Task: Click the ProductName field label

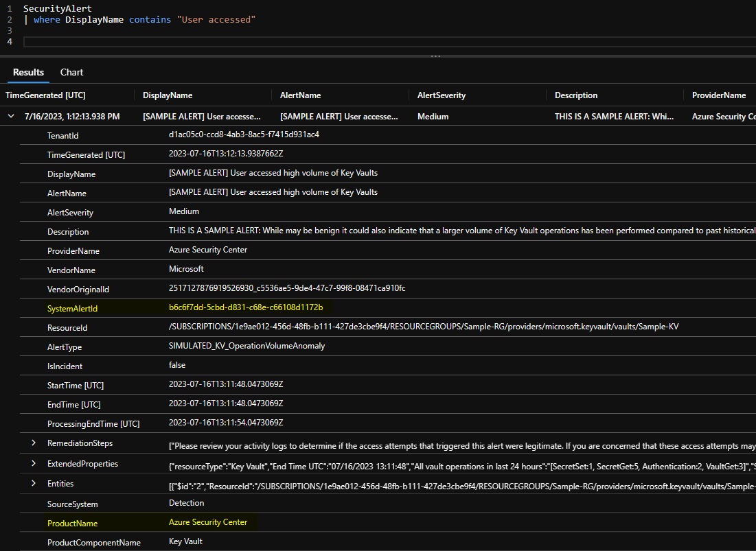Action: pyautogui.click(x=72, y=524)
